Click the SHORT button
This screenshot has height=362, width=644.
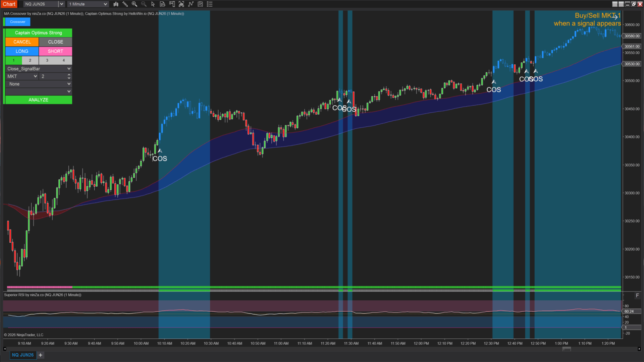[55, 51]
